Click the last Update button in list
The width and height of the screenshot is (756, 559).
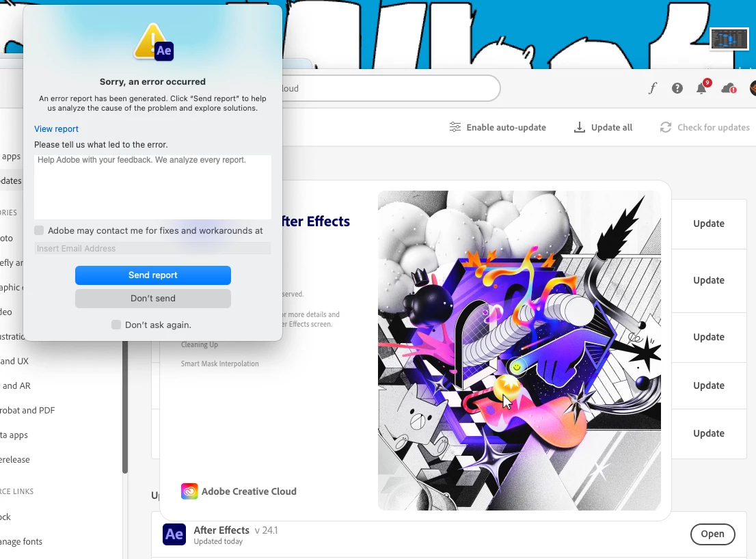(x=709, y=433)
